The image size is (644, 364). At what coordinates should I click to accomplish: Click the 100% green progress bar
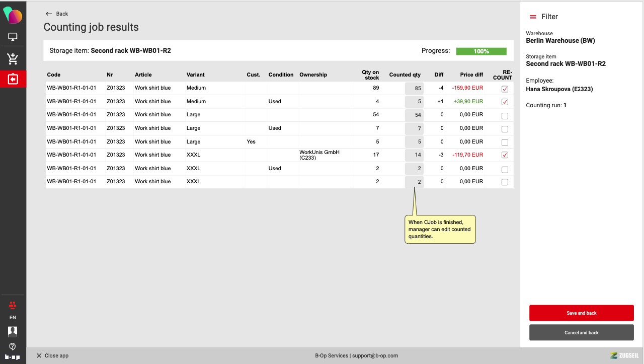(481, 51)
